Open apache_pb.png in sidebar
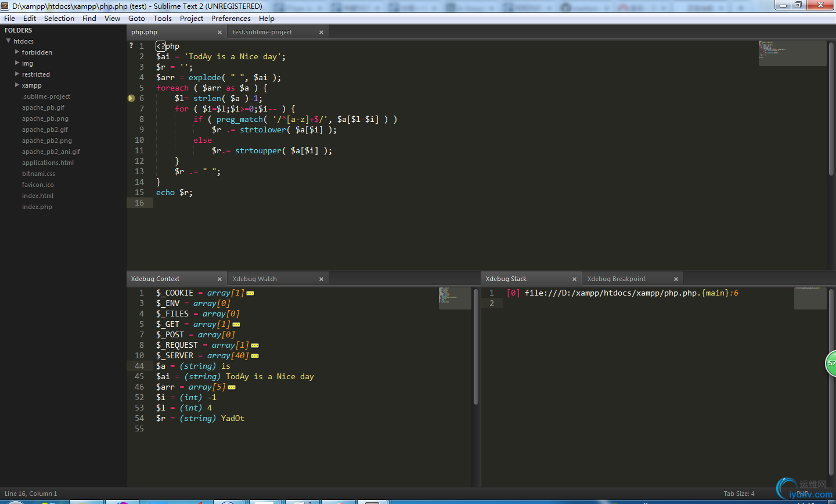The width and height of the screenshot is (836, 504). click(x=45, y=118)
